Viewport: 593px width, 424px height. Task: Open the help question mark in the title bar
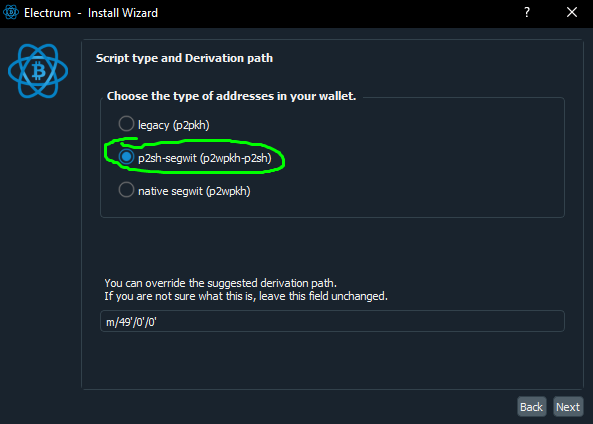pos(527,12)
